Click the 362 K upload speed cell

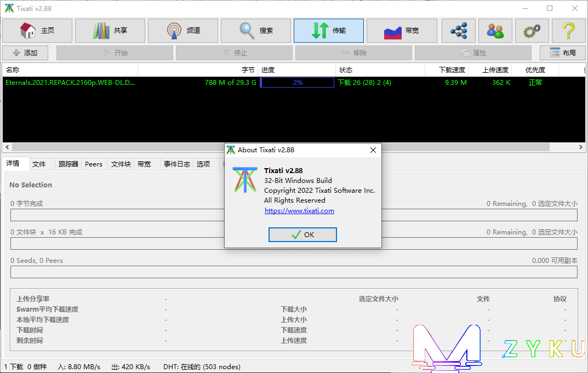tap(501, 83)
